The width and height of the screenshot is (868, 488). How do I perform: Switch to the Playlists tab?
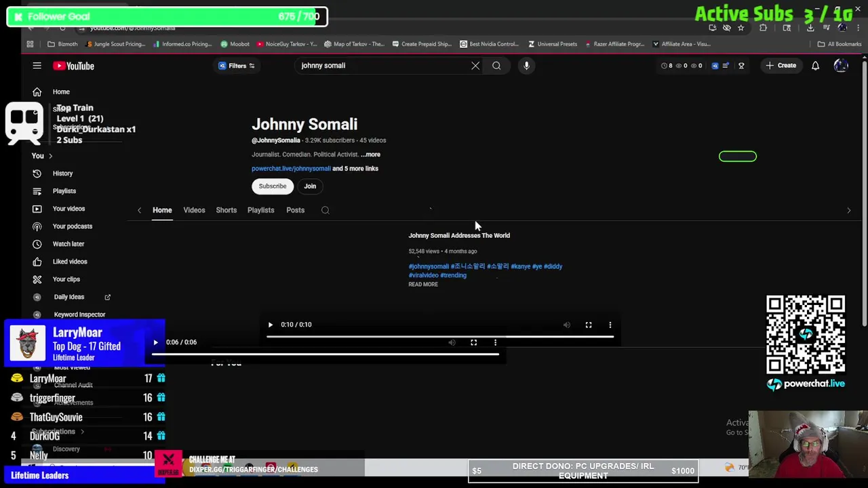click(260, 210)
